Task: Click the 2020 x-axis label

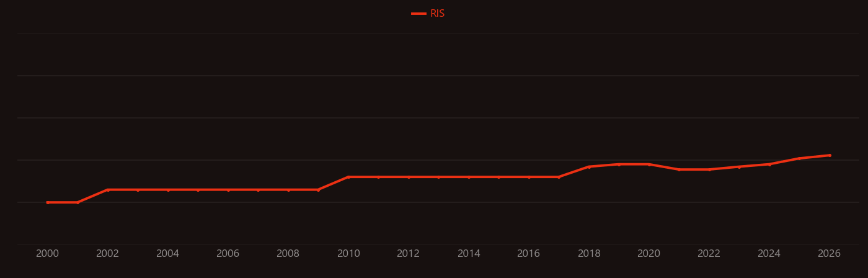Action: (x=649, y=254)
